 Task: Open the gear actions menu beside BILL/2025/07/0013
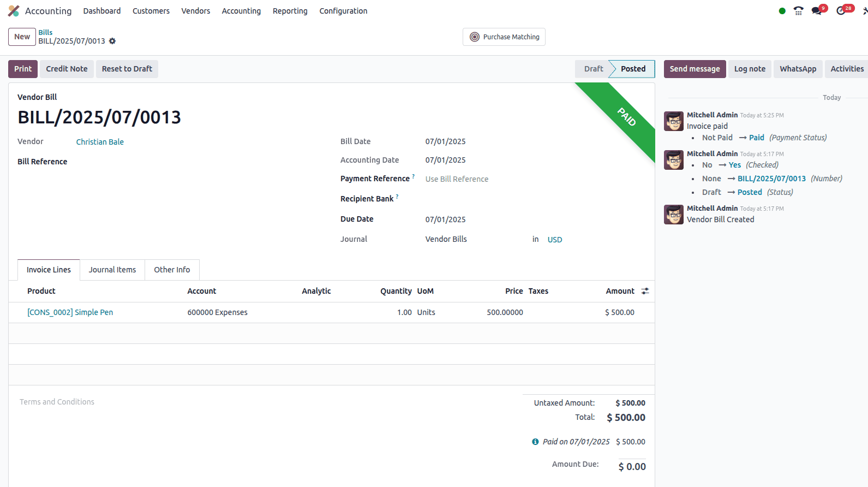[x=112, y=41]
